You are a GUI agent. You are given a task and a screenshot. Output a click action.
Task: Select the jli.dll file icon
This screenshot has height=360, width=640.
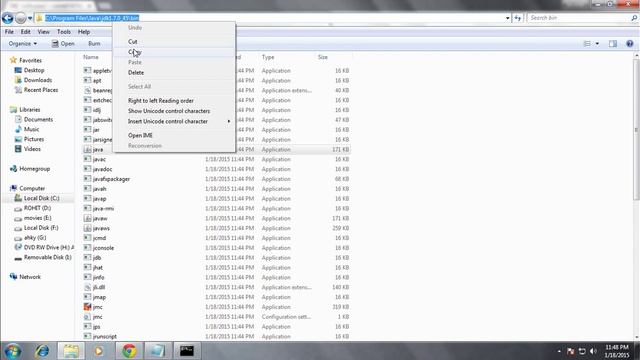[x=87, y=287]
